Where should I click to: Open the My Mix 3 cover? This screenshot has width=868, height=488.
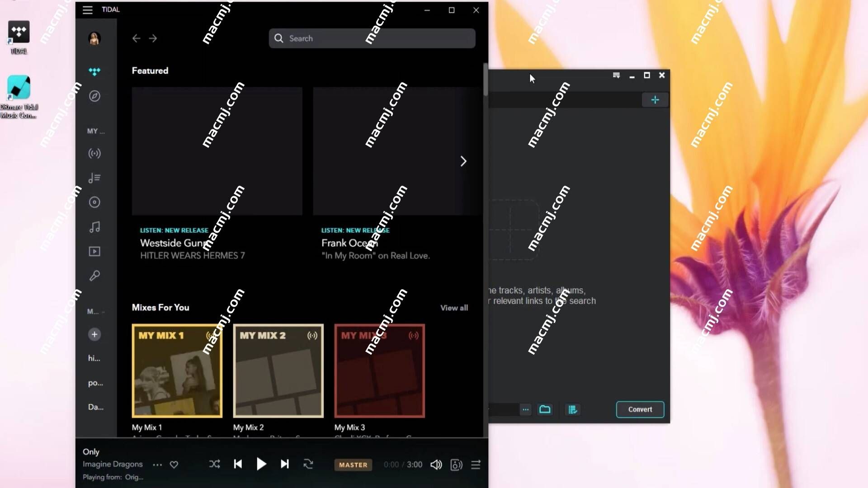[x=380, y=371]
